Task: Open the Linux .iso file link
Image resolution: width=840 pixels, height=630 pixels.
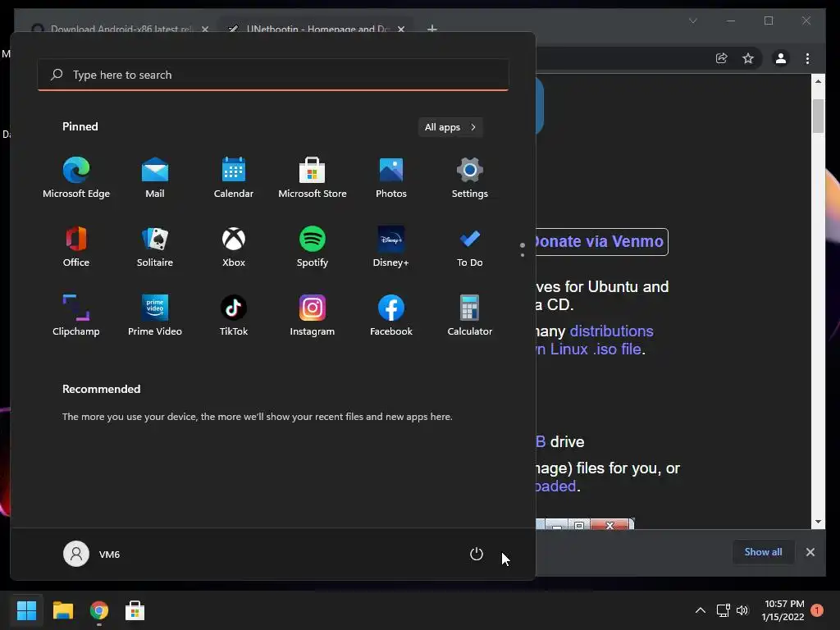Action: pos(589,349)
